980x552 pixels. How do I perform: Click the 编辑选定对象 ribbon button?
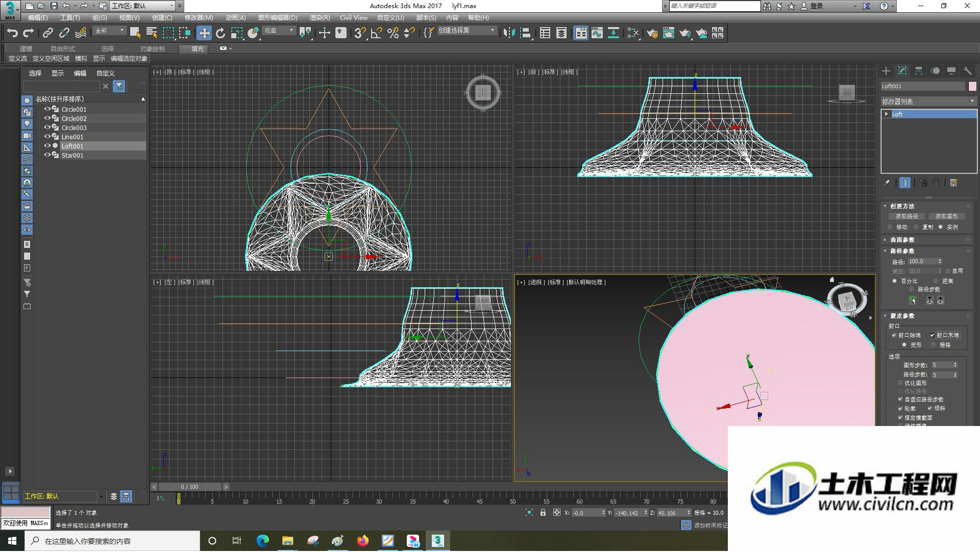pyautogui.click(x=129, y=59)
